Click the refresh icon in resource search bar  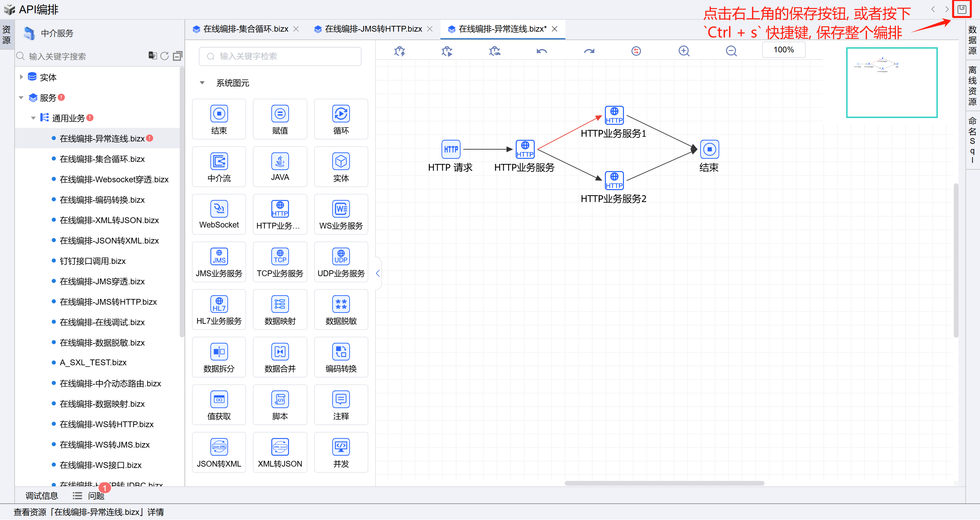pyautogui.click(x=164, y=56)
